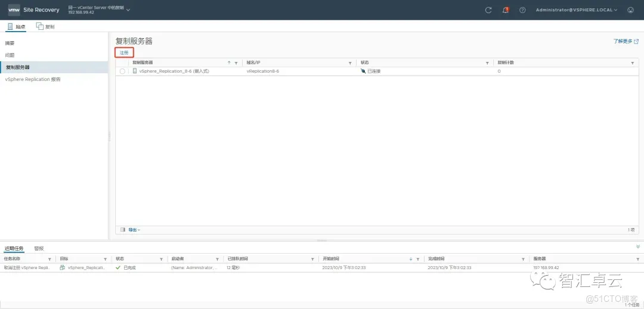
Task: Click the smiley feedback icon
Action: (x=631, y=10)
